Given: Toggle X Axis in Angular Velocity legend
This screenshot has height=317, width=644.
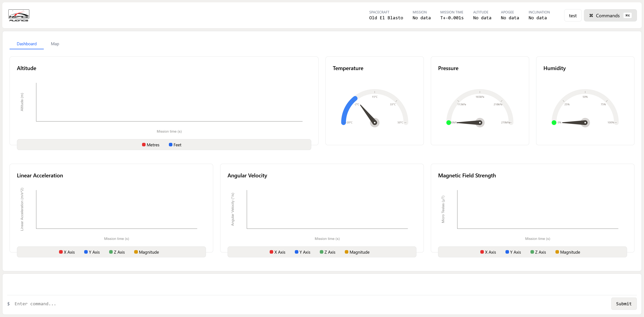Looking at the screenshot, I should 278,252.
